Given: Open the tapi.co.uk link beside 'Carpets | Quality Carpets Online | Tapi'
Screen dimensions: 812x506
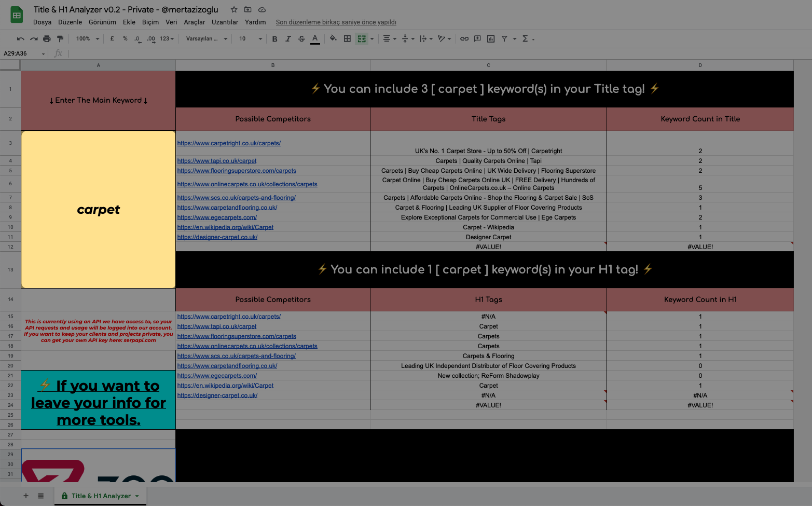Looking at the screenshot, I should [217, 161].
